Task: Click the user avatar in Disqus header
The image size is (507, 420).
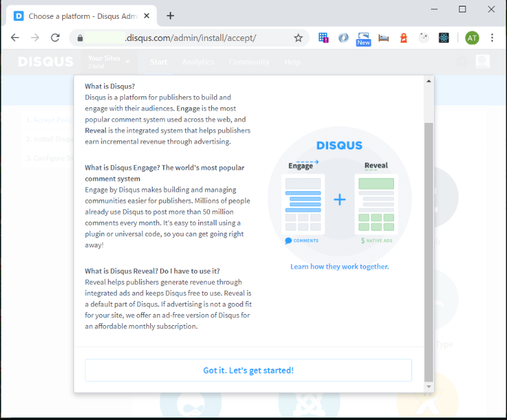Action: click(483, 61)
